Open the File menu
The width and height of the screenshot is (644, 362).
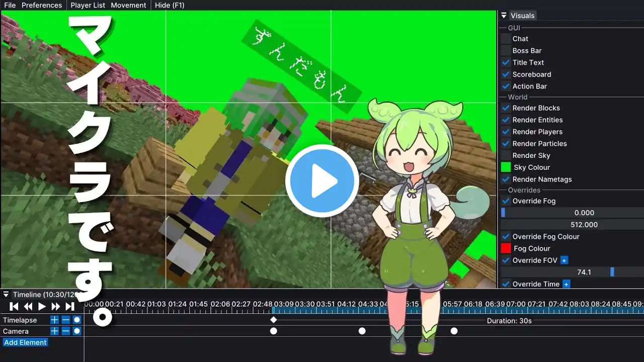point(10,5)
